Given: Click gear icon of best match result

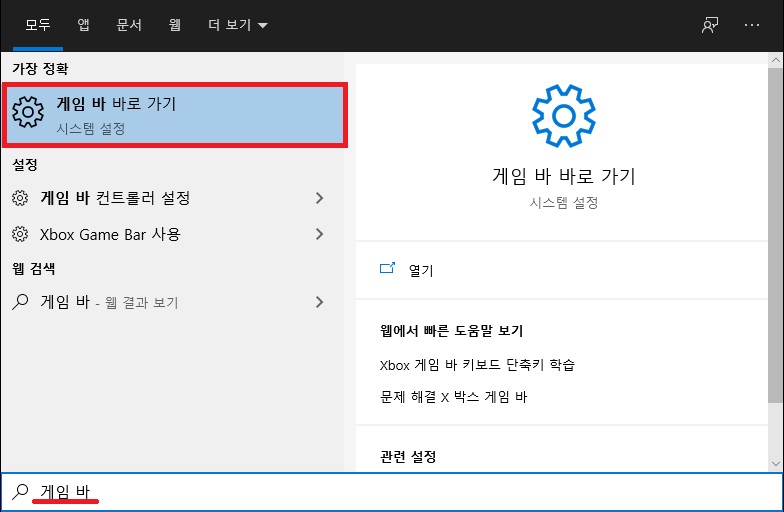Looking at the screenshot, I should pyautogui.click(x=28, y=112).
